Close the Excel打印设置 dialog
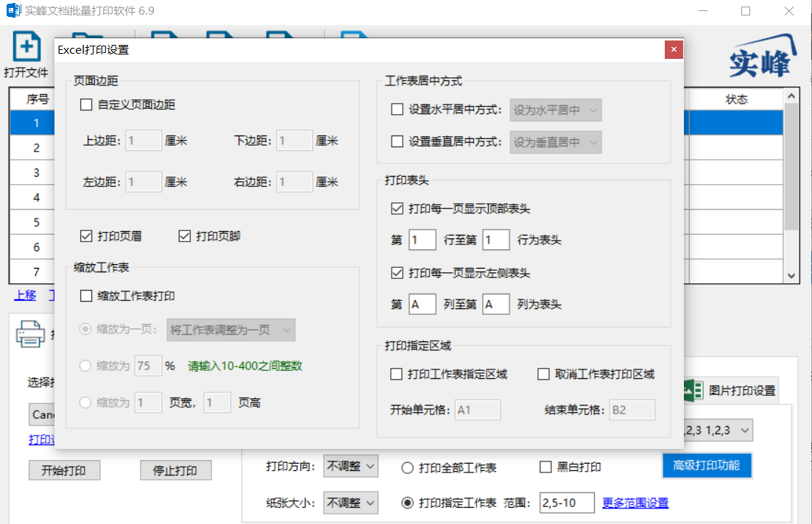This screenshot has height=524, width=812. 674,50
